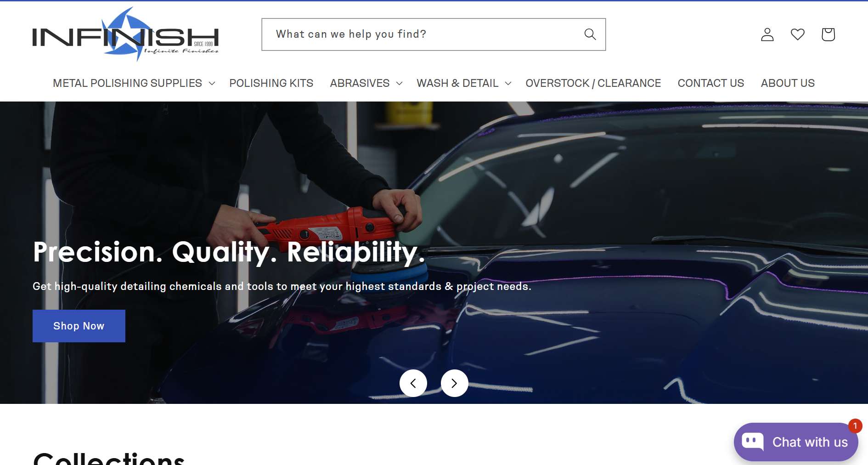Advance to next slide arrow
868x465 pixels.
tap(455, 383)
